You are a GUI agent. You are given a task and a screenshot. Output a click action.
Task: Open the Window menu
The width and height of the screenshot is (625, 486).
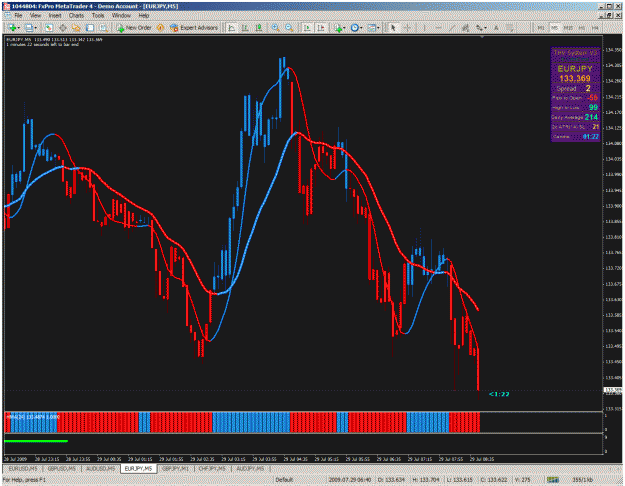coord(121,16)
